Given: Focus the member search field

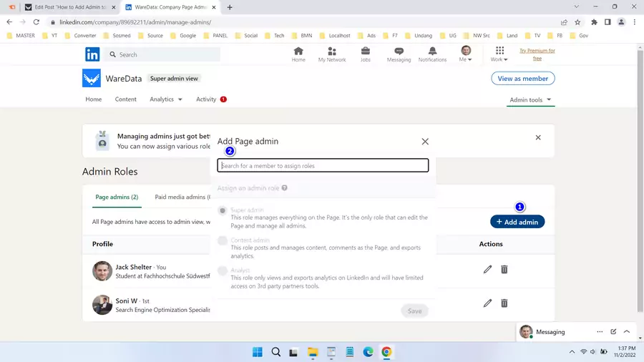Looking at the screenshot, I should 323,165.
